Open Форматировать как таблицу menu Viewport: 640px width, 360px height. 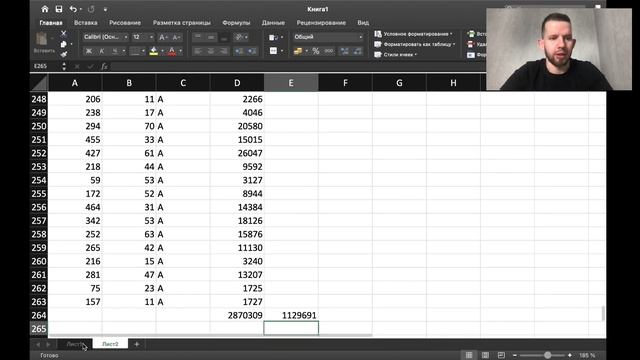pyautogui.click(x=415, y=44)
